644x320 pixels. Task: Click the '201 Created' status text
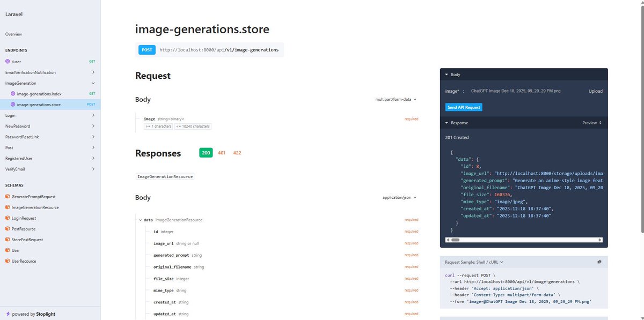click(457, 137)
